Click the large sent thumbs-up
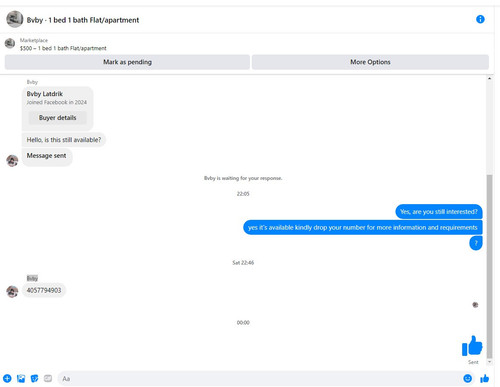 [472, 346]
